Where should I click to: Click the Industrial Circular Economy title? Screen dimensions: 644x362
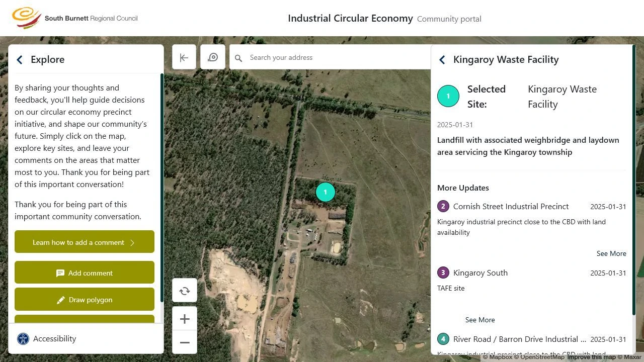click(x=350, y=19)
